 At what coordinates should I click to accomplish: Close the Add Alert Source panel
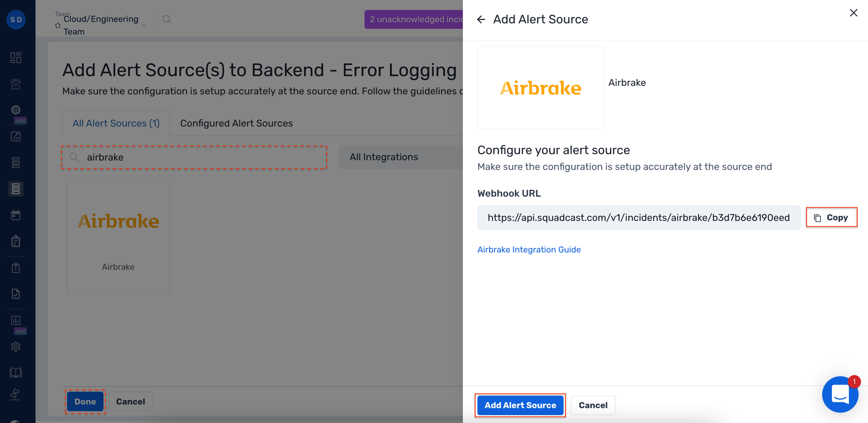pyautogui.click(x=854, y=13)
